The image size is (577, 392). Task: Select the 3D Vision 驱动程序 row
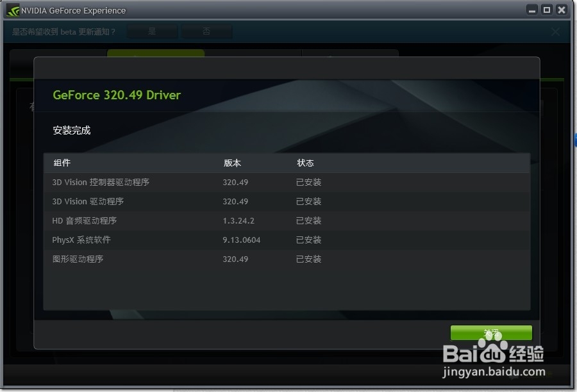287,202
